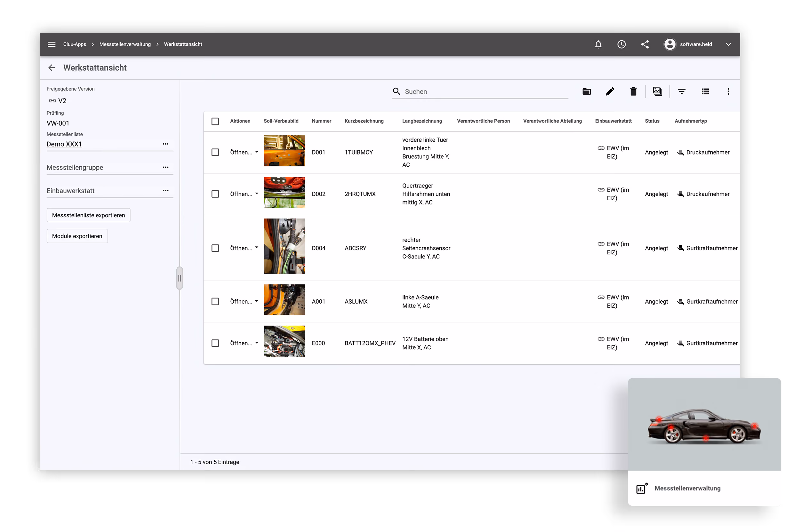Go to Cluu-Apps breadcrumb
This screenshot has width=800, height=532.
74,44
